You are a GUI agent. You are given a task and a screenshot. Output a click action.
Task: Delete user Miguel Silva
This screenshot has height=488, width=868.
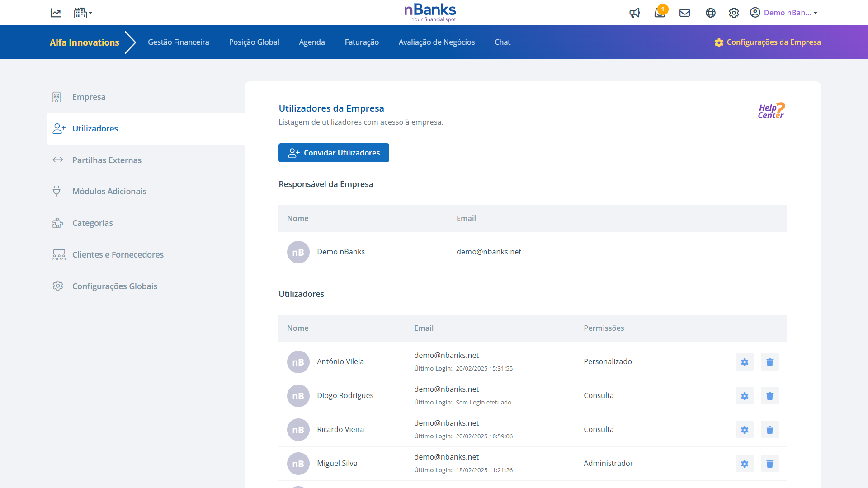[769, 464]
